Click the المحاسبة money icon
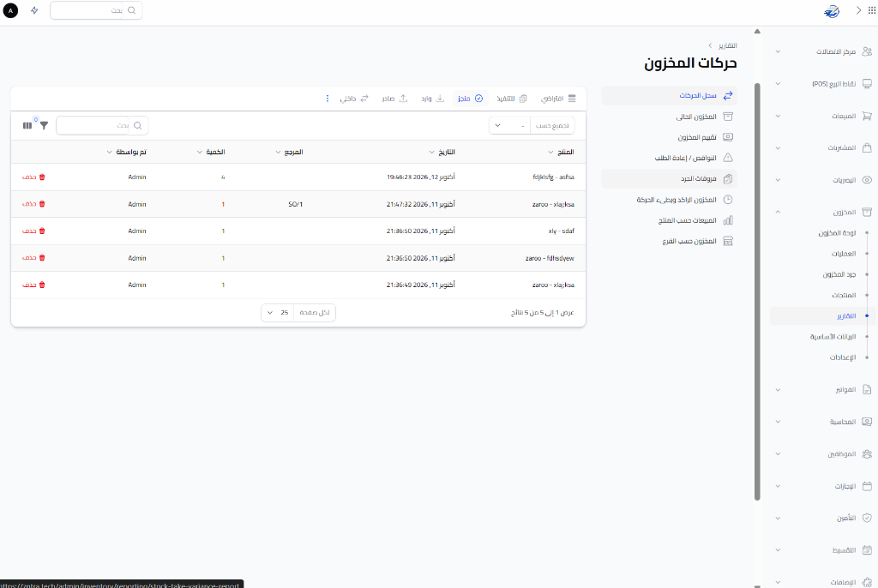Screen dimensions: 878x588 867,421
